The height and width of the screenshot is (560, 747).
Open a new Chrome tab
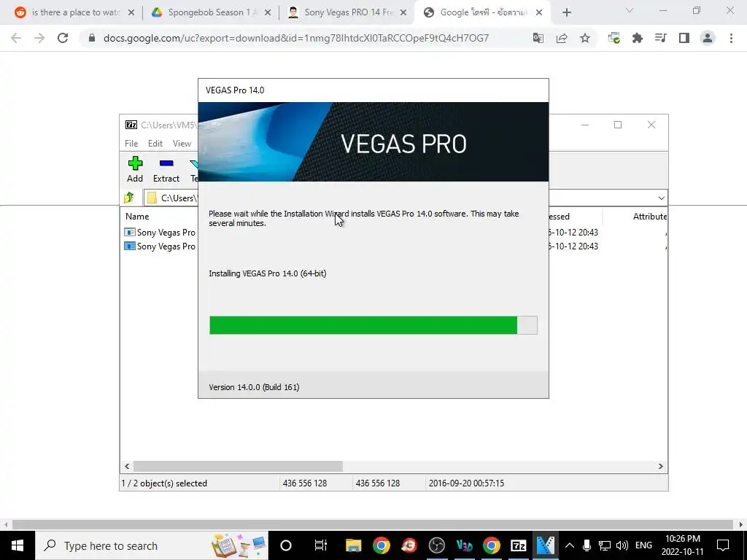[x=566, y=13]
